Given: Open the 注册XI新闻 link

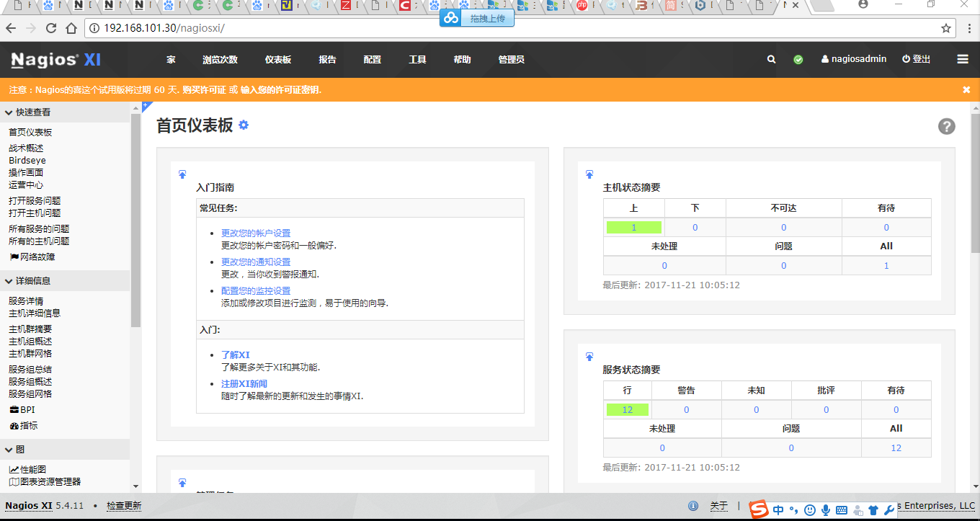Looking at the screenshot, I should [x=244, y=384].
